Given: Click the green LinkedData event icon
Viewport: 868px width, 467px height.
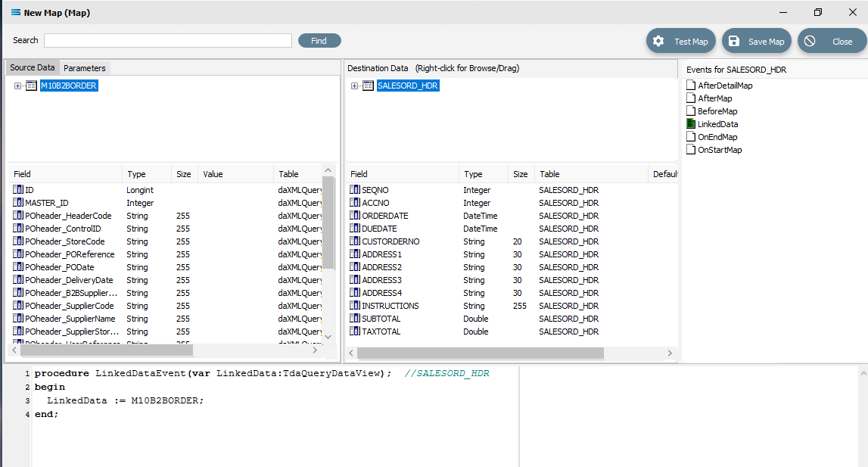Looking at the screenshot, I should [x=691, y=124].
